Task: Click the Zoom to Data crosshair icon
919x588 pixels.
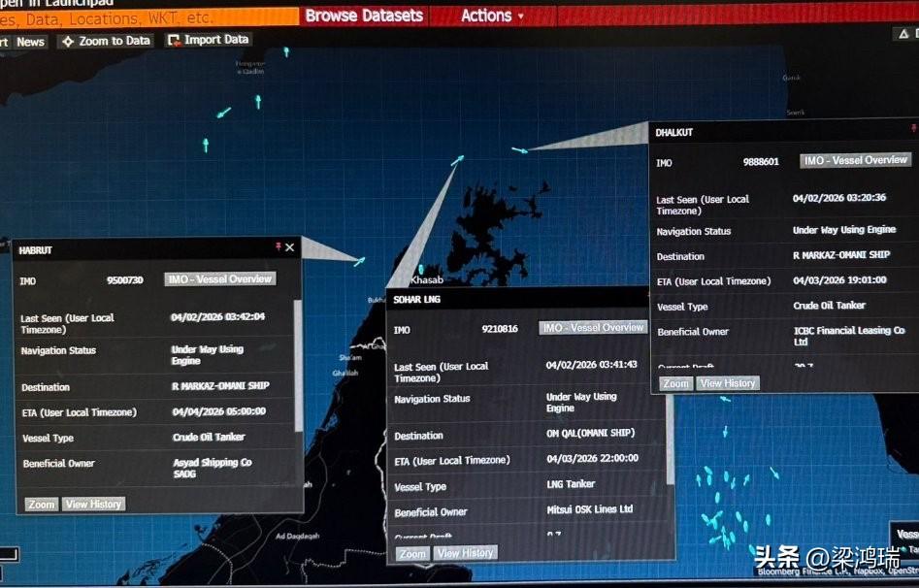Action: click(x=68, y=42)
